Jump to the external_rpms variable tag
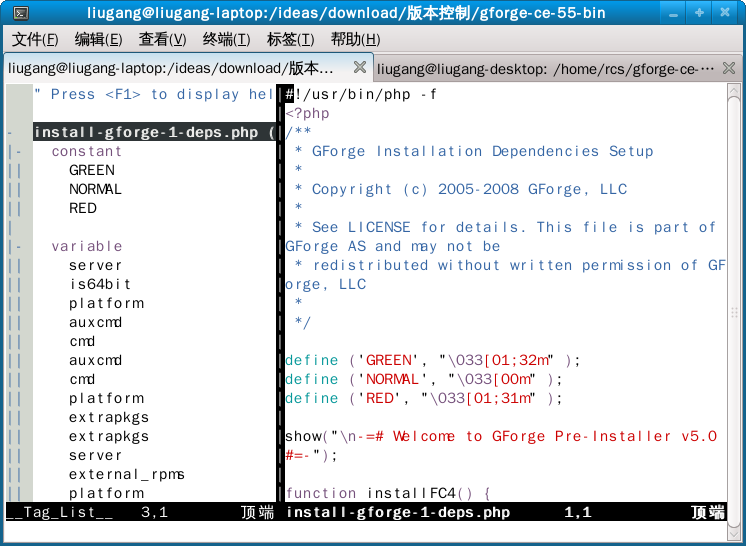746x546 pixels. [127, 475]
